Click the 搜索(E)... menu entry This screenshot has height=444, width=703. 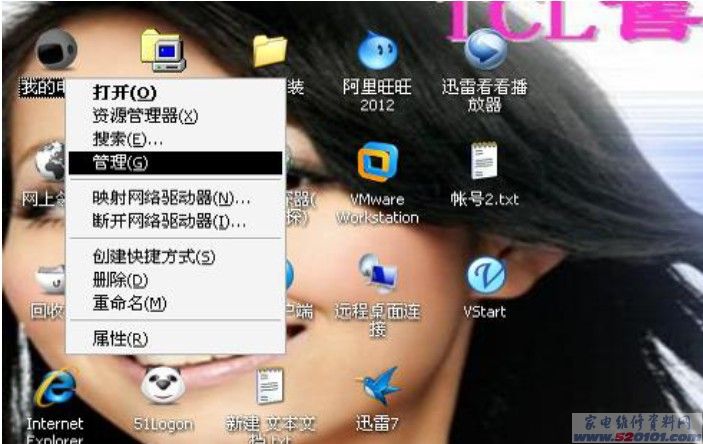pyautogui.click(x=128, y=139)
